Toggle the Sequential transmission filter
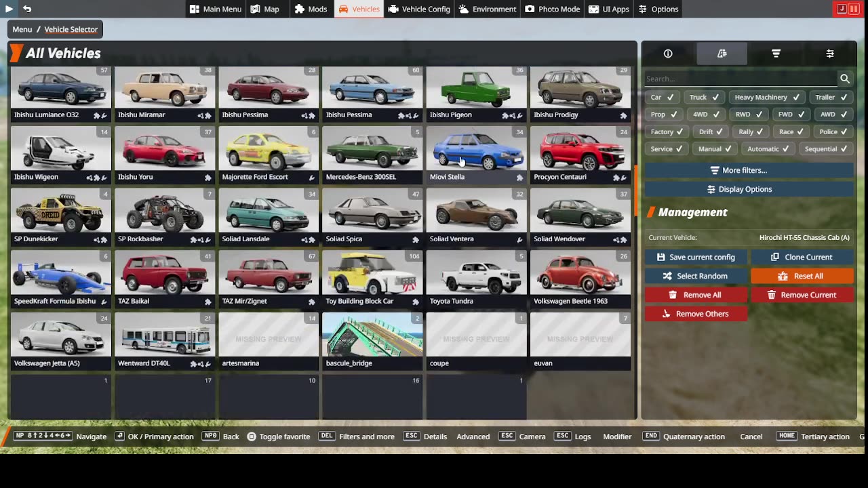Screen dimensions: 868x488 point(827,149)
